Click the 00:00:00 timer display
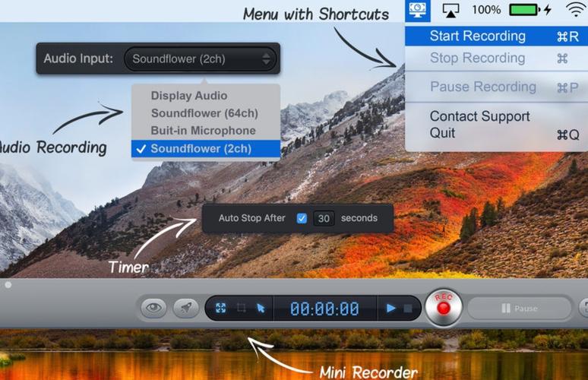 click(324, 309)
